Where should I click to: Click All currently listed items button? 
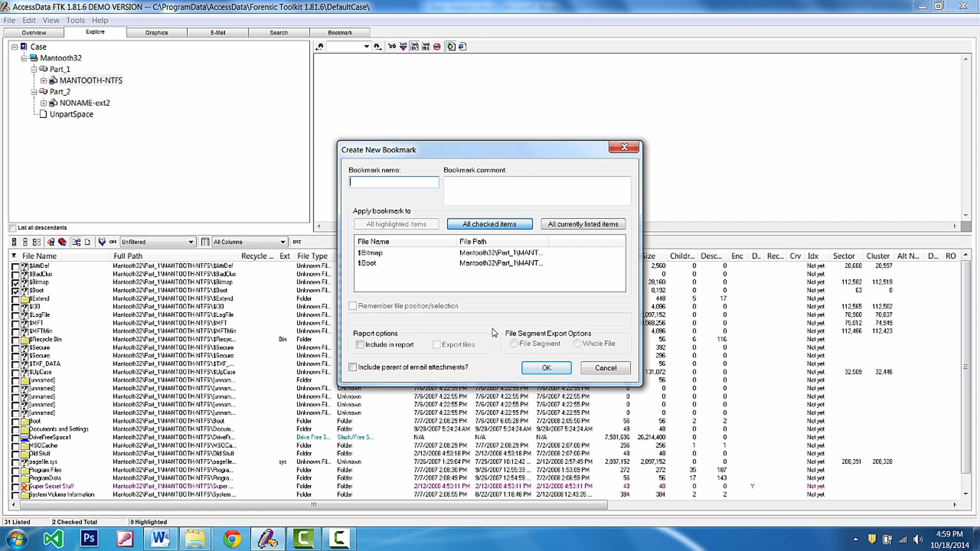click(x=583, y=224)
